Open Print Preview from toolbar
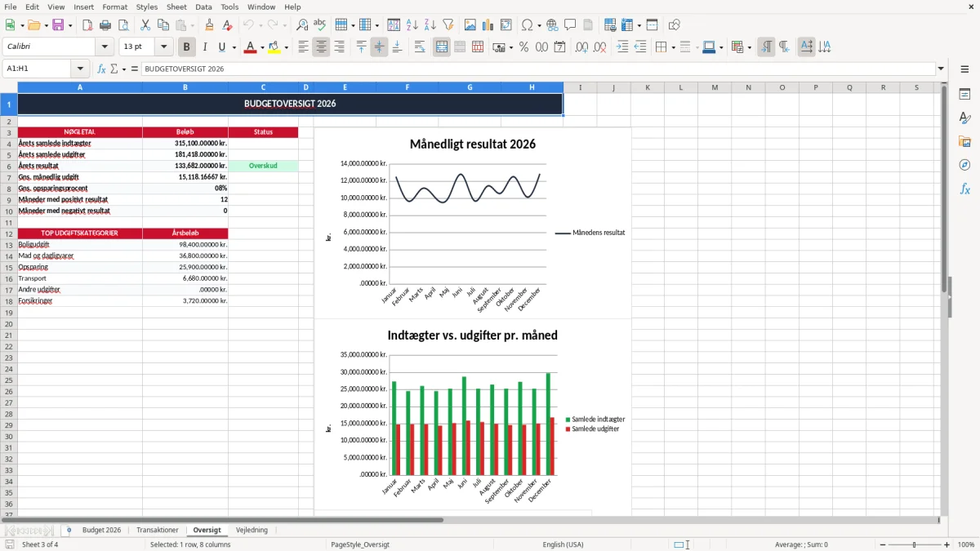The height and width of the screenshot is (551, 980). pos(123,25)
